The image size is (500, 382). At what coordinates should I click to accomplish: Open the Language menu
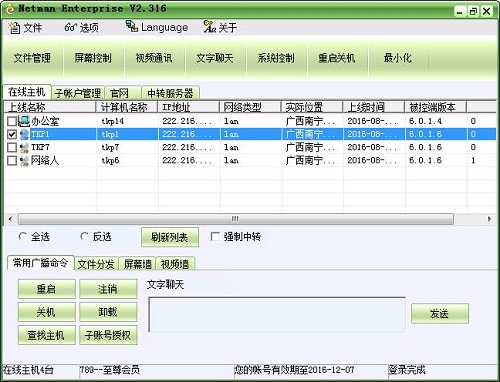(157, 27)
